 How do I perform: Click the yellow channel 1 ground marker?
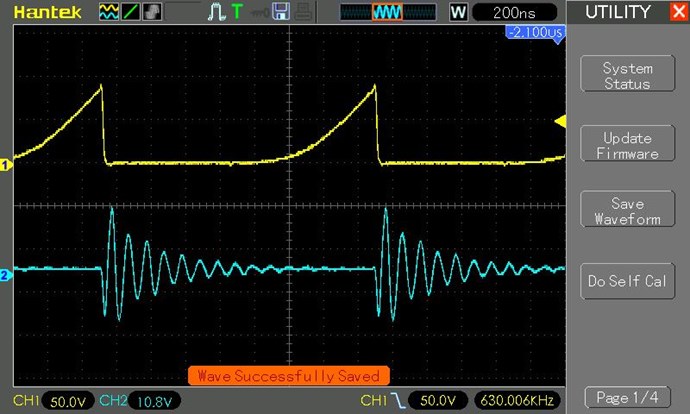(x=6, y=165)
